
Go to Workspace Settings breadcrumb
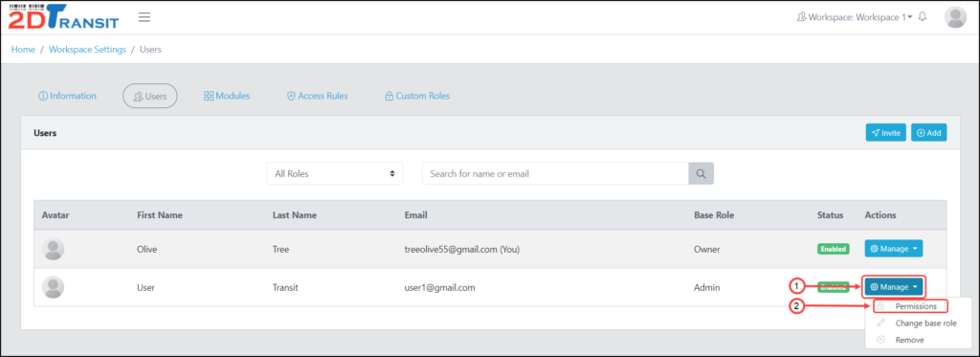pos(87,50)
